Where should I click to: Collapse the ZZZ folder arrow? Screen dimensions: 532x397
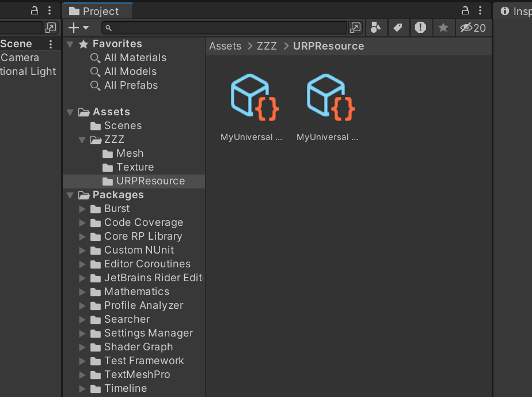pyautogui.click(x=82, y=139)
